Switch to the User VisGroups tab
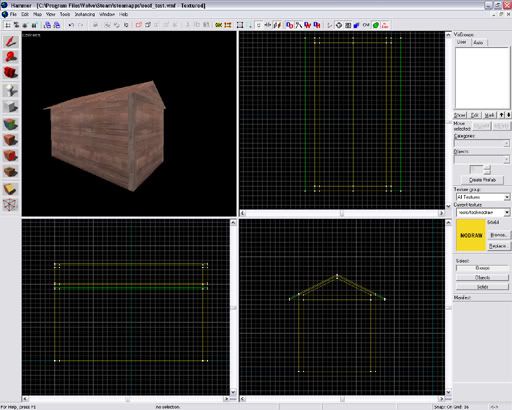The image size is (512, 410). 462,42
